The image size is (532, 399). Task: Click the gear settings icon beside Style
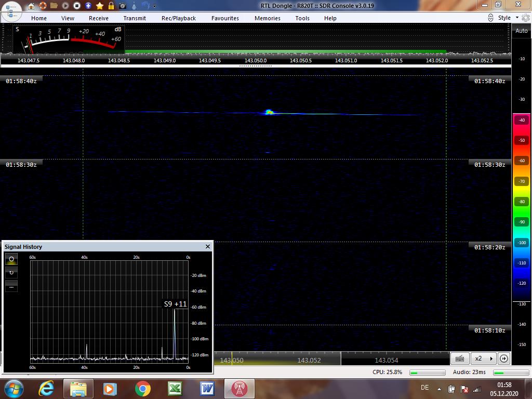(x=526, y=18)
